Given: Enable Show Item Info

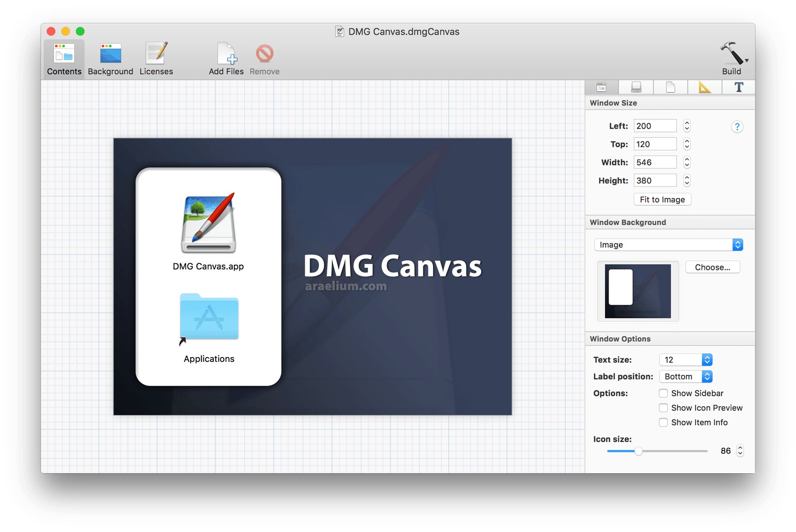Looking at the screenshot, I should (x=663, y=422).
